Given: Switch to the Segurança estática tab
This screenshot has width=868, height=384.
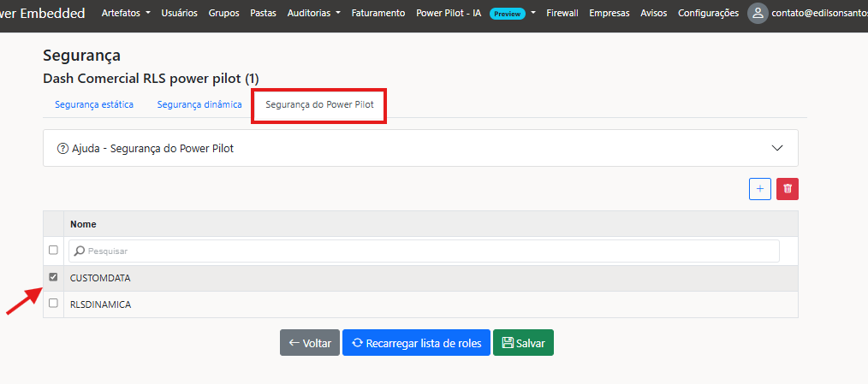Looking at the screenshot, I should coord(94,105).
